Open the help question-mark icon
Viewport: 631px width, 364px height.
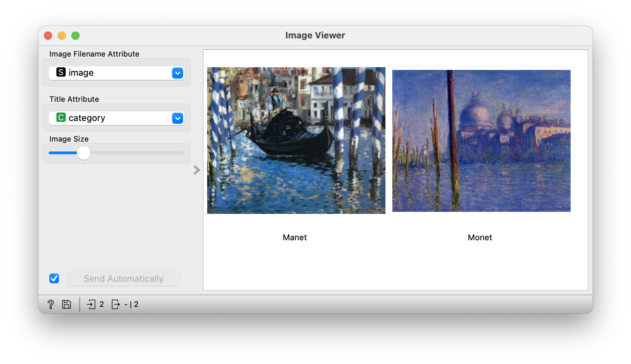coord(51,304)
